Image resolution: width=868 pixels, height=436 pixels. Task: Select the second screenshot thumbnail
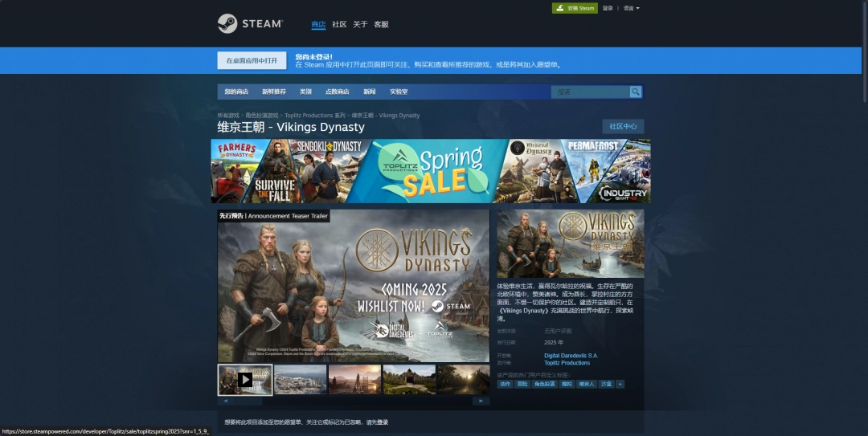point(300,379)
